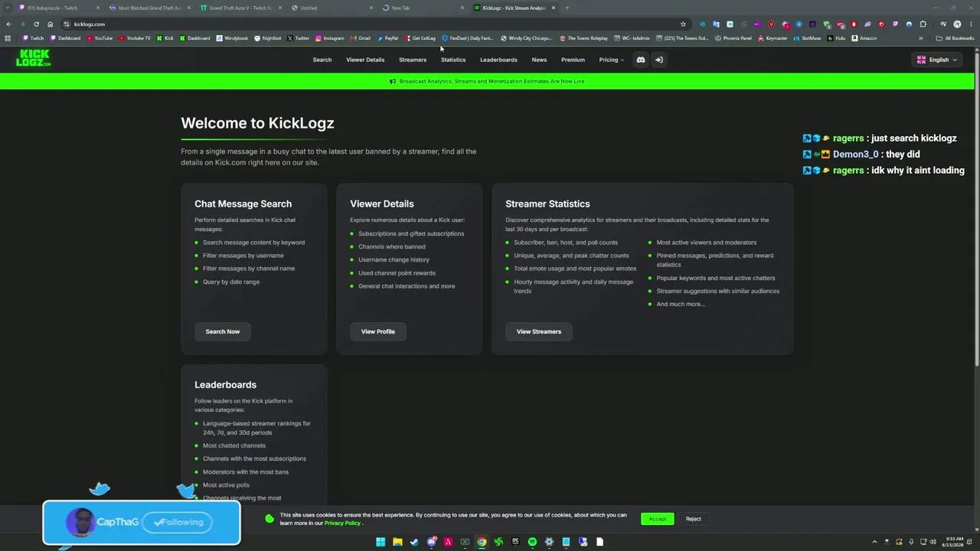Click the Search Now button

223,331
